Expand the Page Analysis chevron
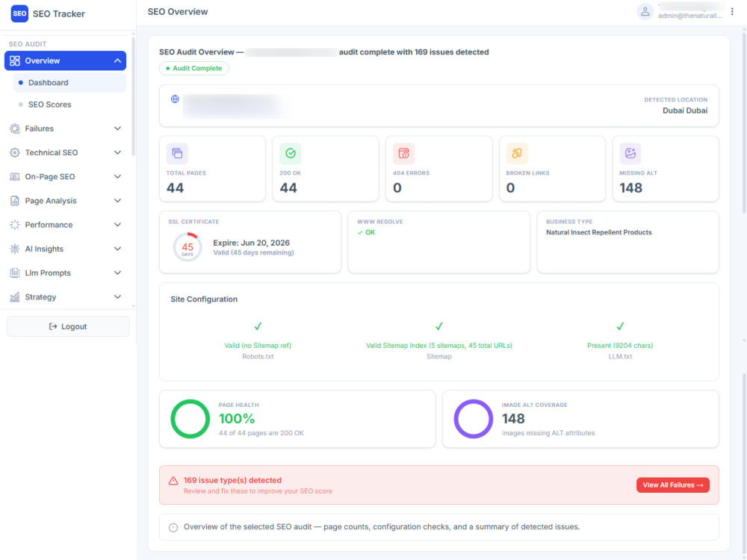Viewport: 747px width, 560px height. click(x=118, y=200)
